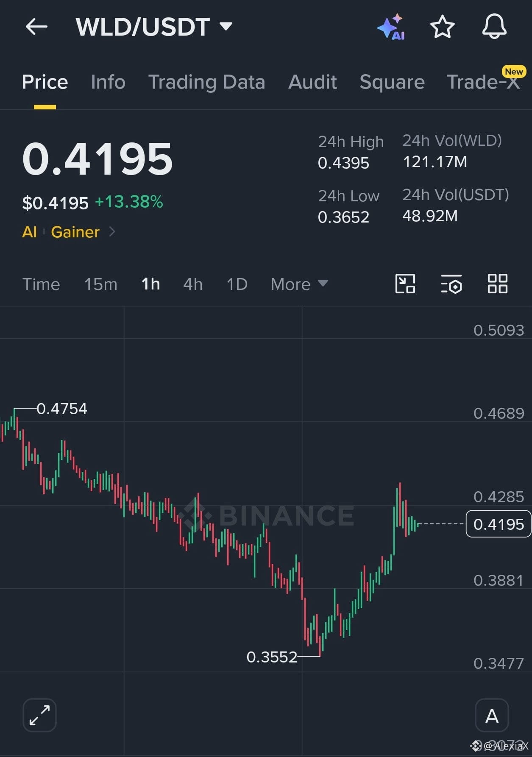Click the 0.3477 price axis label
The image size is (532, 757).
click(499, 663)
